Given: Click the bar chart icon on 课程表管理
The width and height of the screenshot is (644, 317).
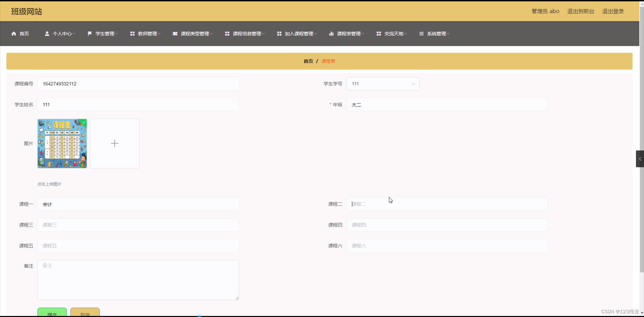Looking at the screenshot, I should click(x=331, y=34).
